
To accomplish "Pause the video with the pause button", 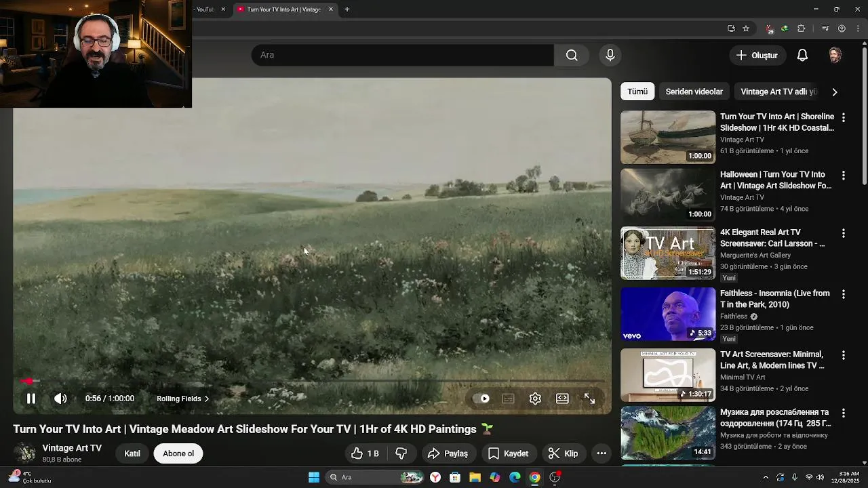I will tap(31, 399).
